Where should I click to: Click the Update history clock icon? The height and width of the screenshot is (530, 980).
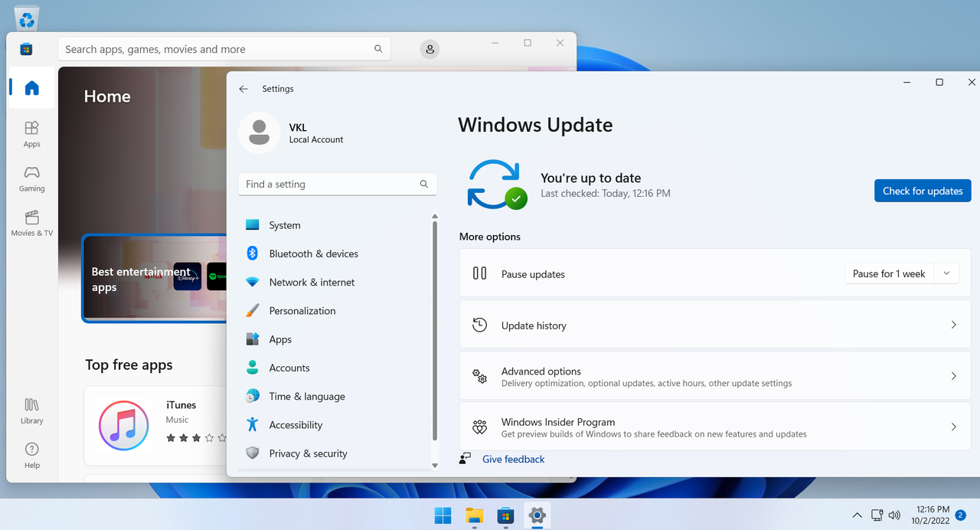(x=480, y=325)
